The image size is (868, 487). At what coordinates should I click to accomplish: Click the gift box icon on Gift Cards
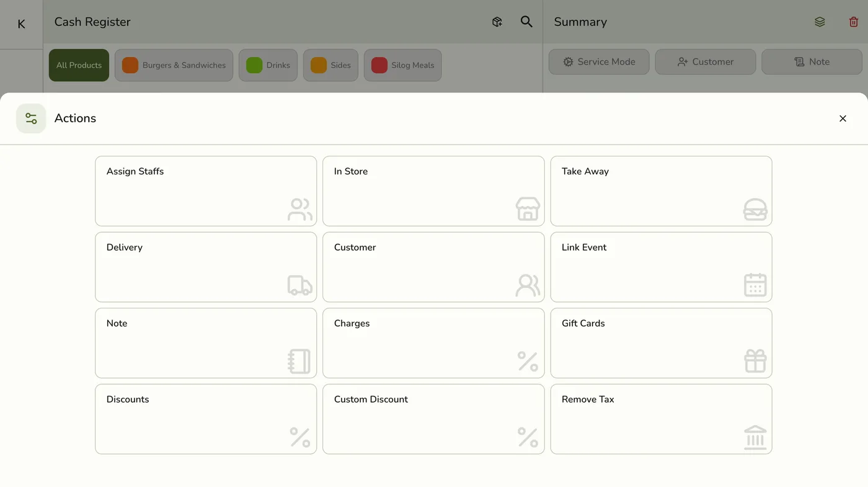pyautogui.click(x=755, y=361)
